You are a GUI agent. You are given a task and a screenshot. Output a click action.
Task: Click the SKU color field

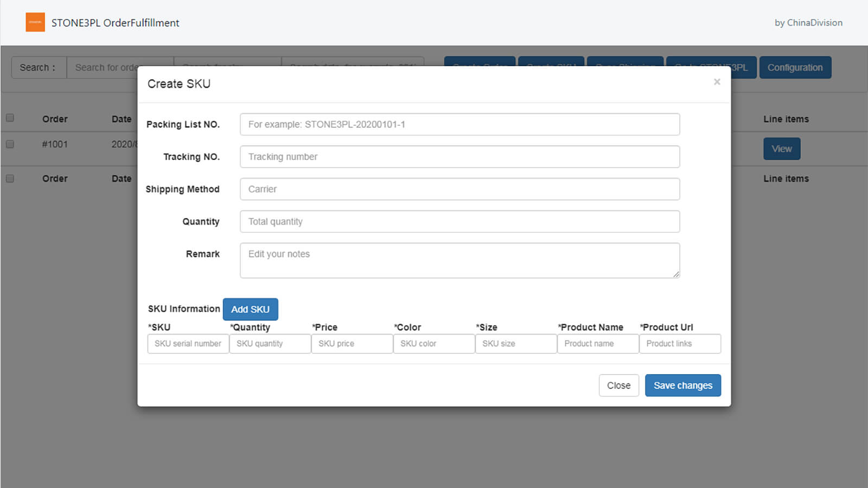pyautogui.click(x=433, y=343)
